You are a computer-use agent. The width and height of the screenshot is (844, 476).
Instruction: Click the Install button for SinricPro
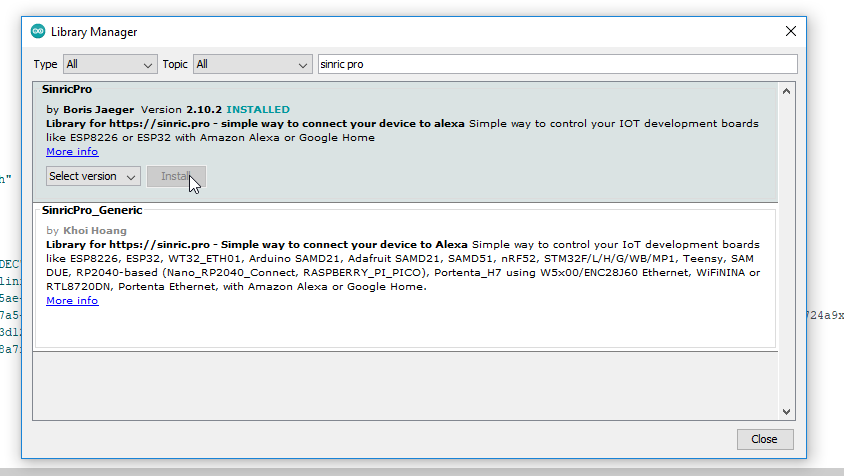click(176, 176)
